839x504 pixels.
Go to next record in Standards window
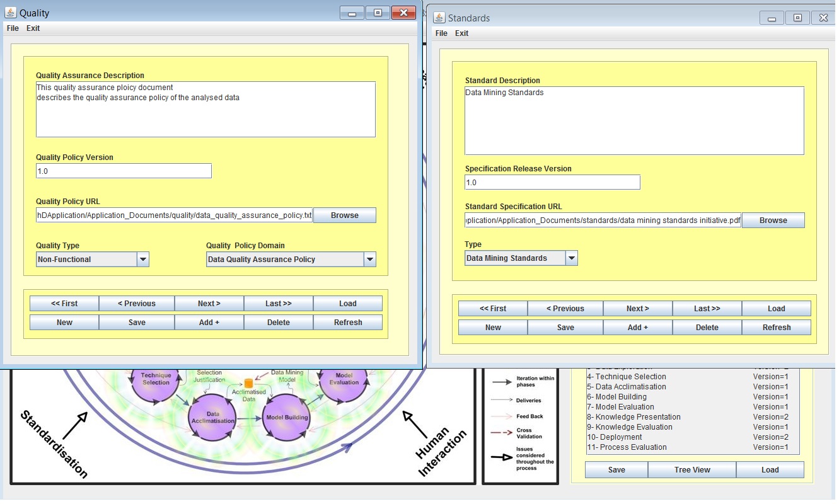pyautogui.click(x=637, y=309)
